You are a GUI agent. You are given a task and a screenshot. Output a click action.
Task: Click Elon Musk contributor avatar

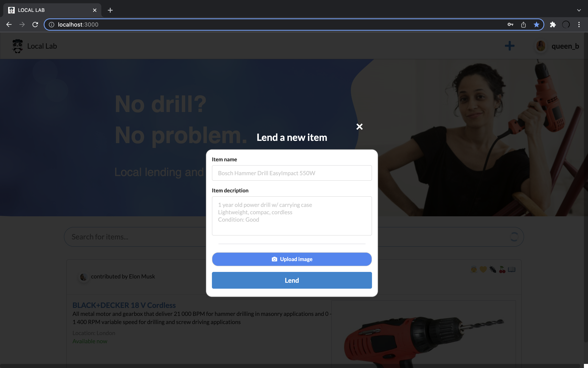click(84, 277)
